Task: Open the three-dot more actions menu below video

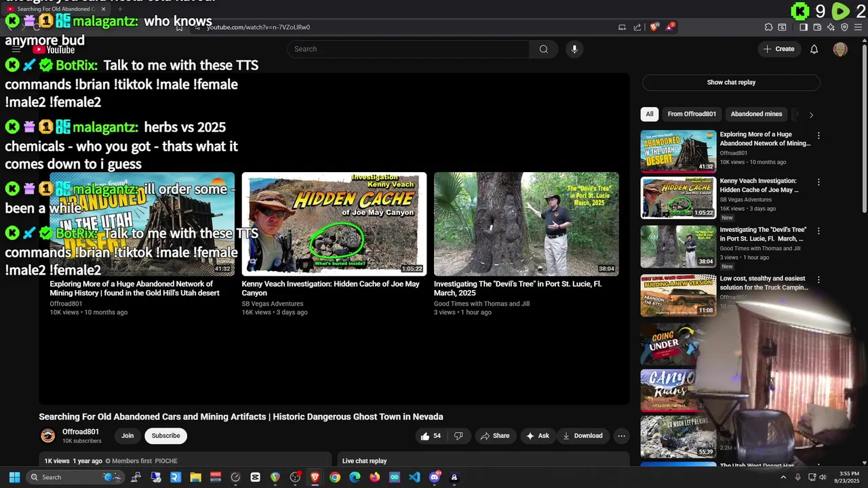Action: pyautogui.click(x=621, y=436)
